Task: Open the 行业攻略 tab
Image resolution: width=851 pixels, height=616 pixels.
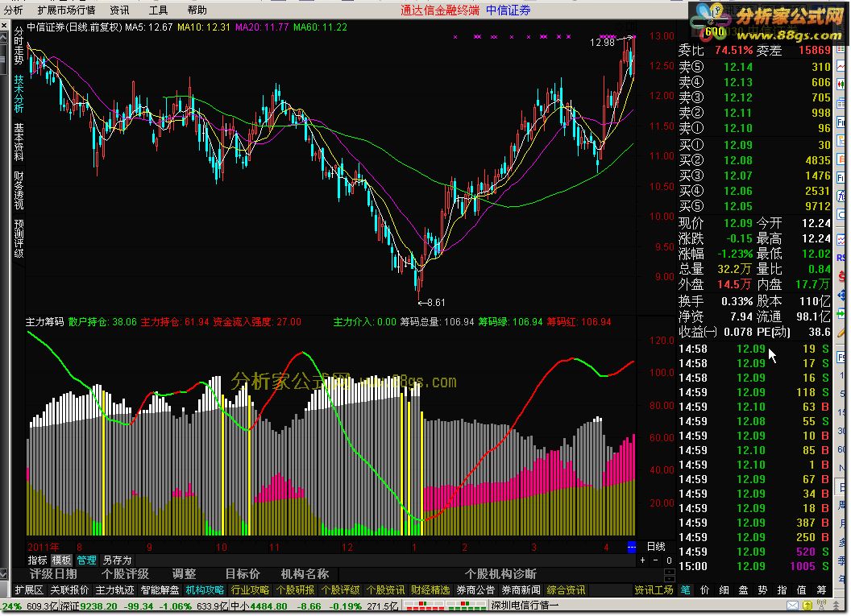Action: click(250, 590)
